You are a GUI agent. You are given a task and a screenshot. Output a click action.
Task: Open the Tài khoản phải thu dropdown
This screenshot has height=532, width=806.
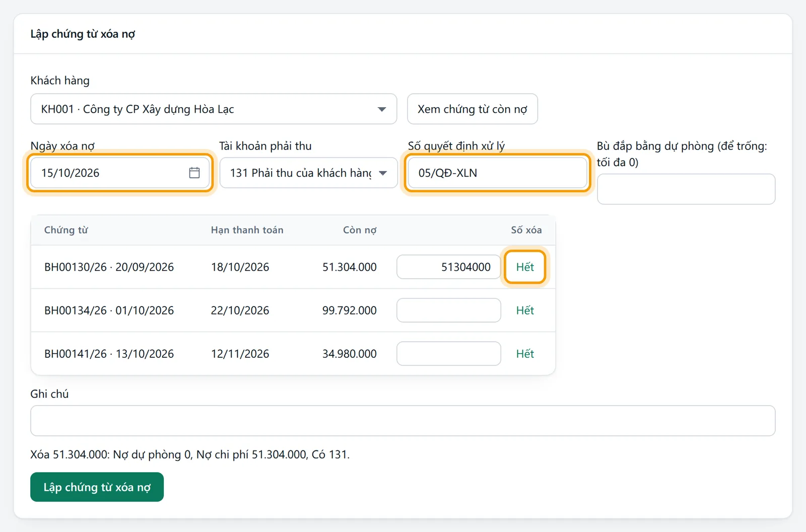coord(308,173)
